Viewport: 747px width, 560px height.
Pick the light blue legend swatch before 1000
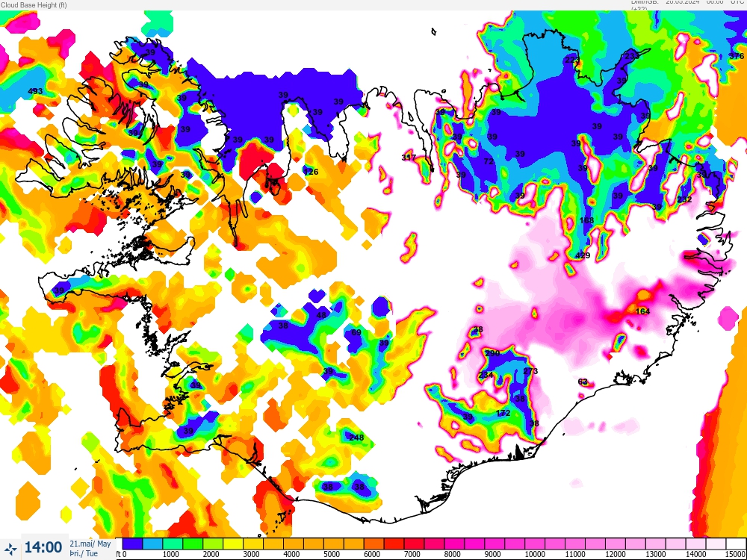(x=152, y=544)
